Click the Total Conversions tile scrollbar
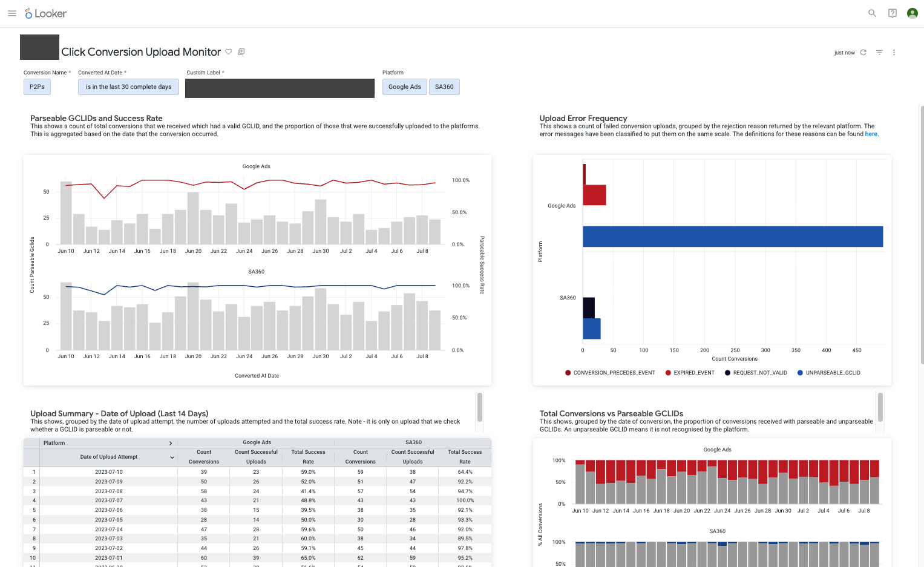The image size is (924, 567). (x=880, y=407)
